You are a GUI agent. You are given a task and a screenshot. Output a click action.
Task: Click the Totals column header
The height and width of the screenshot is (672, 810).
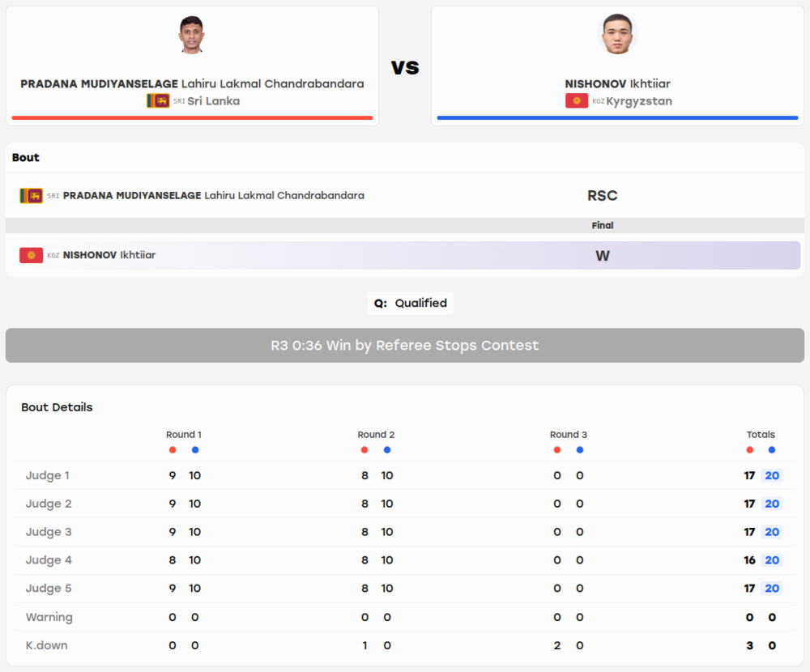coord(761,435)
